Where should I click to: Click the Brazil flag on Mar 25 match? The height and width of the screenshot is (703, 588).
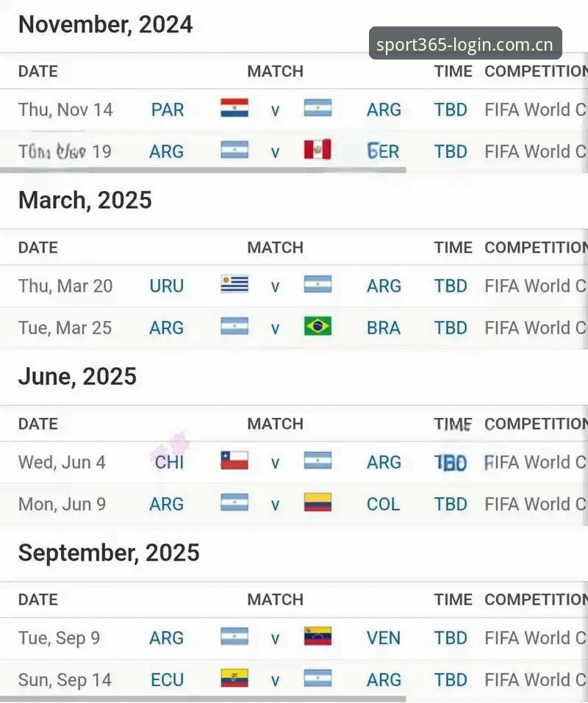click(x=317, y=326)
